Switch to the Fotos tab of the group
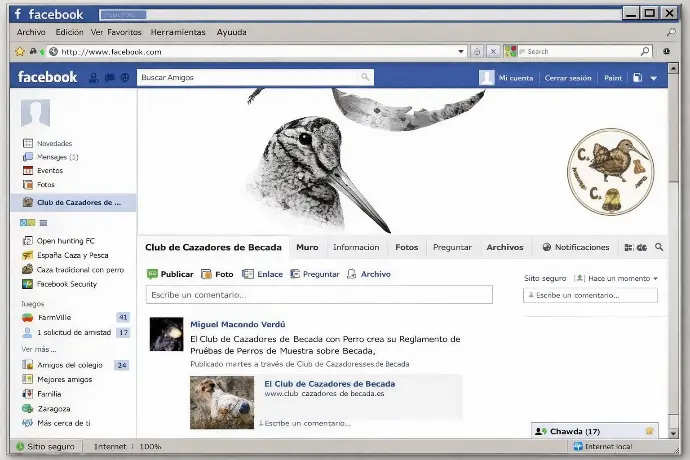 [406, 247]
